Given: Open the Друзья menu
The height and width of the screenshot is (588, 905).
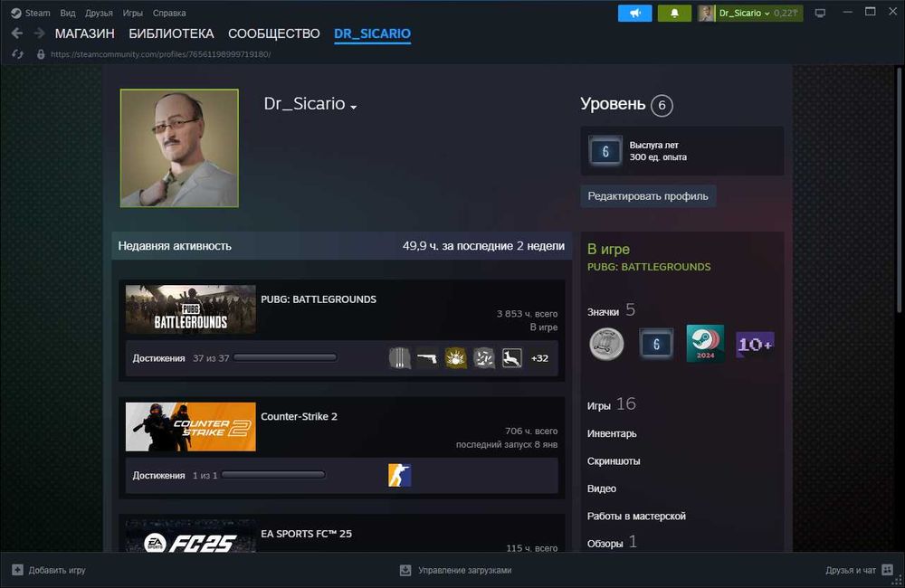Looking at the screenshot, I should pos(99,13).
